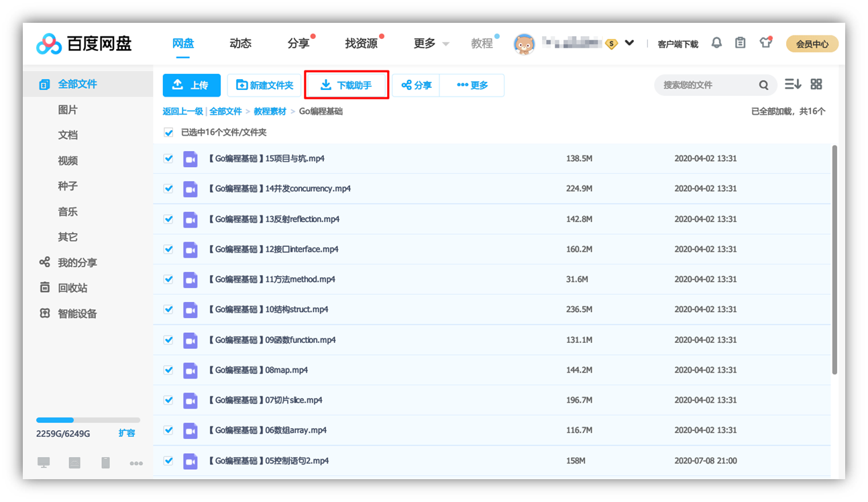This screenshot has width=868, height=502.
Task: Open the 找资源 navigation tab
Action: (361, 44)
